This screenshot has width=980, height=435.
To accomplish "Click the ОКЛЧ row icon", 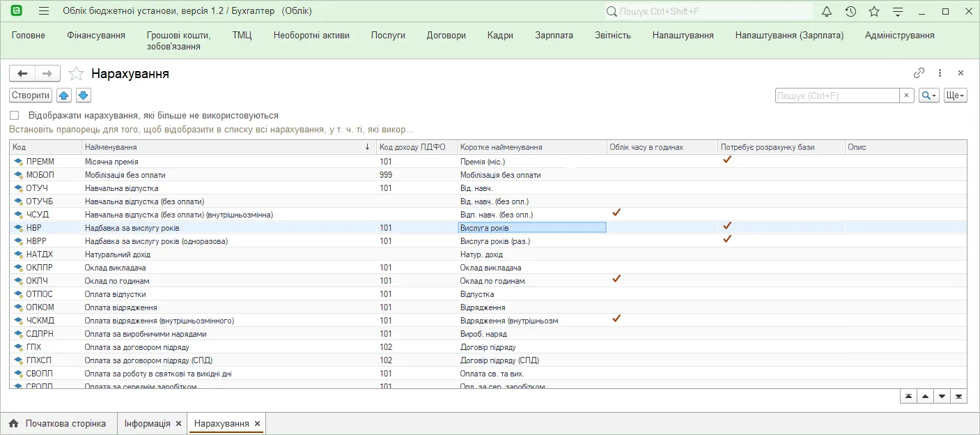I will click(x=18, y=281).
